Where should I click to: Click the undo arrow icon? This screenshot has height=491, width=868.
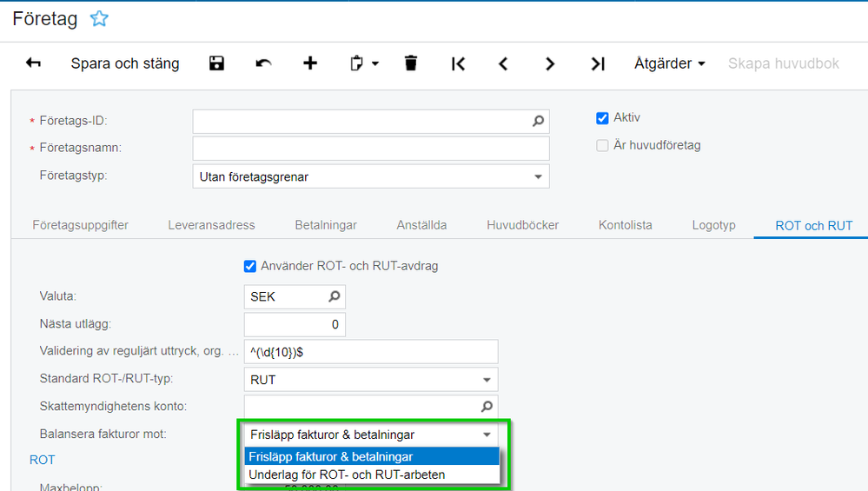(x=263, y=63)
